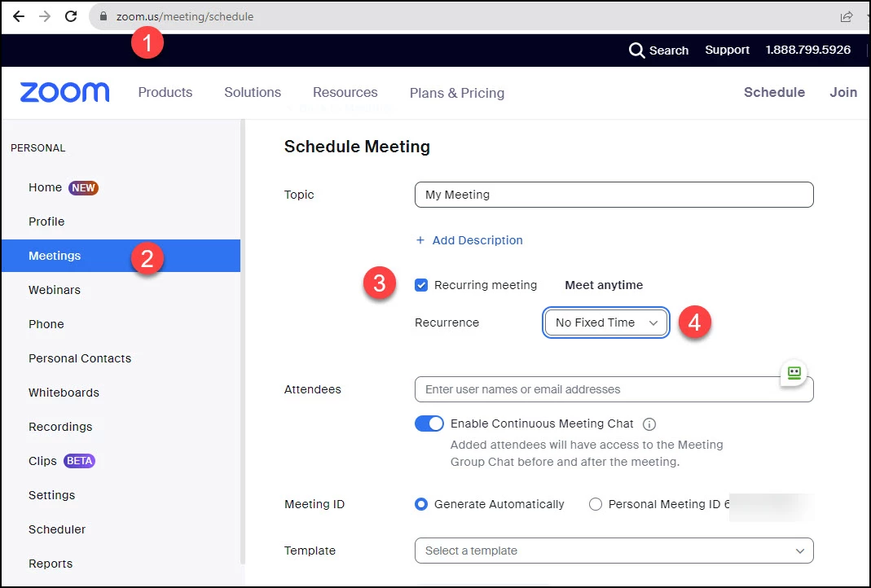The width and height of the screenshot is (871, 588).
Task: Open the Resources menu
Action: point(345,92)
